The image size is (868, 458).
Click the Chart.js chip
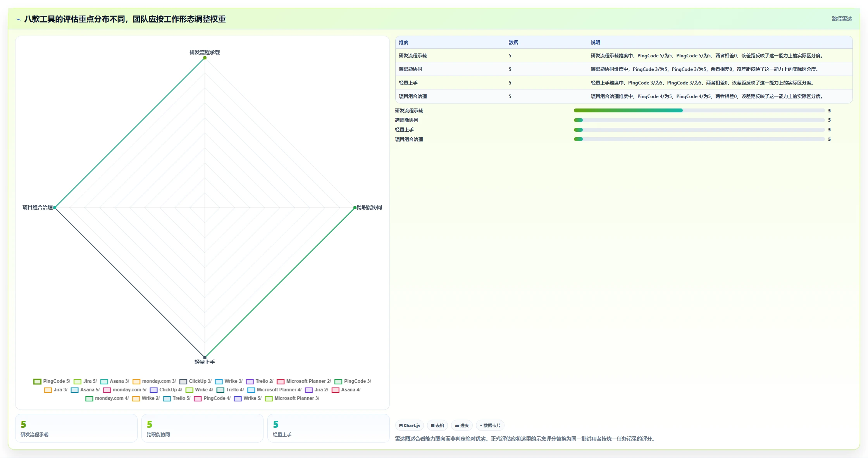tap(410, 425)
